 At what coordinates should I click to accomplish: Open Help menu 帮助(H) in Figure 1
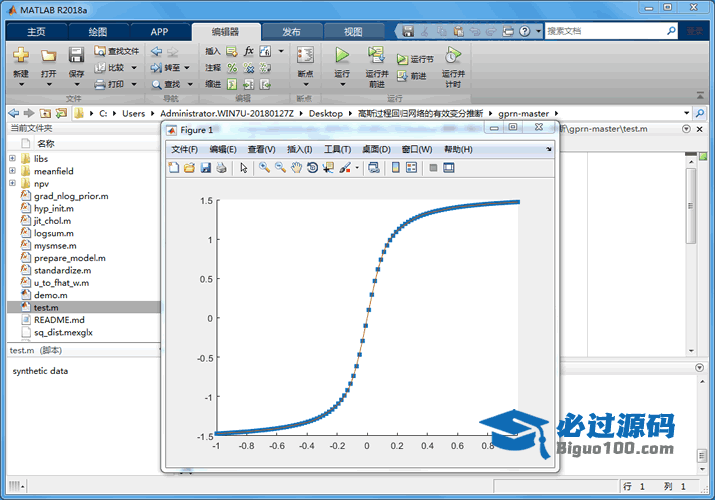(458, 149)
